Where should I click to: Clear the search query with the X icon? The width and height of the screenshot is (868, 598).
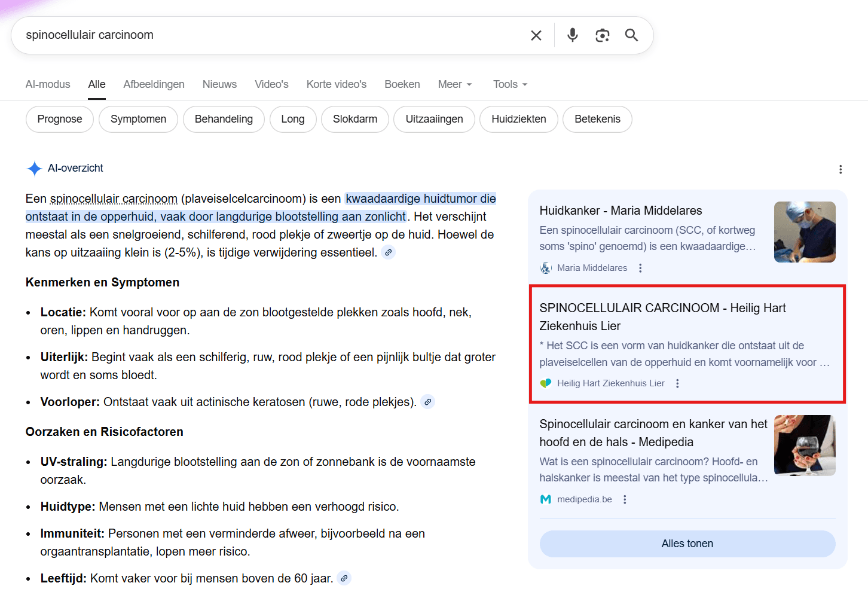pyautogui.click(x=536, y=35)
